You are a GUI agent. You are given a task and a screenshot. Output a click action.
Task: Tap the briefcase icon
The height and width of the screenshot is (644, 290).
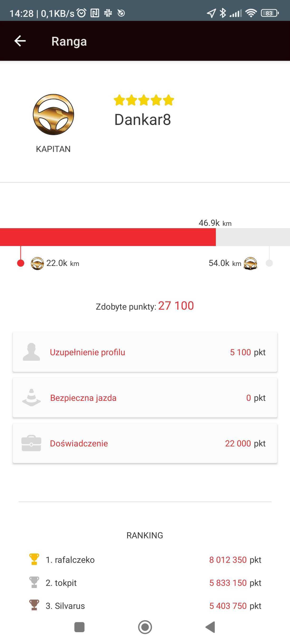(31, 443)
